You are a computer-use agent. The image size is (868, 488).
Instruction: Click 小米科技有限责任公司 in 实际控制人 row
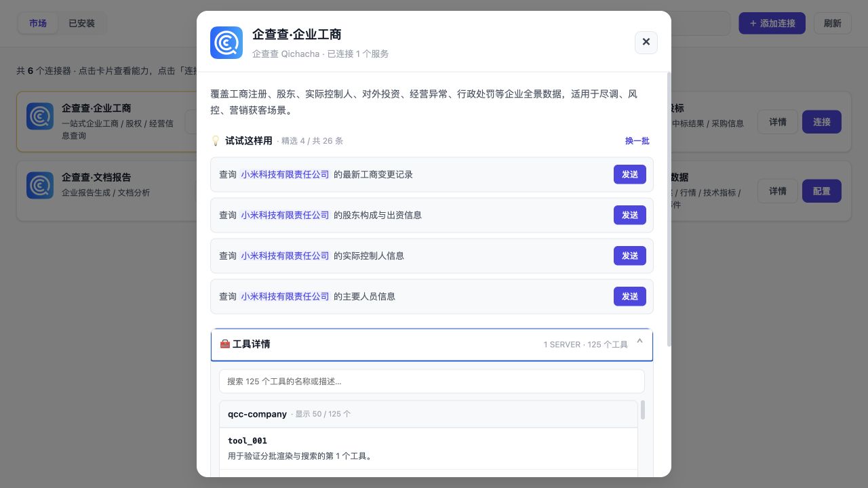pos(285,256)
